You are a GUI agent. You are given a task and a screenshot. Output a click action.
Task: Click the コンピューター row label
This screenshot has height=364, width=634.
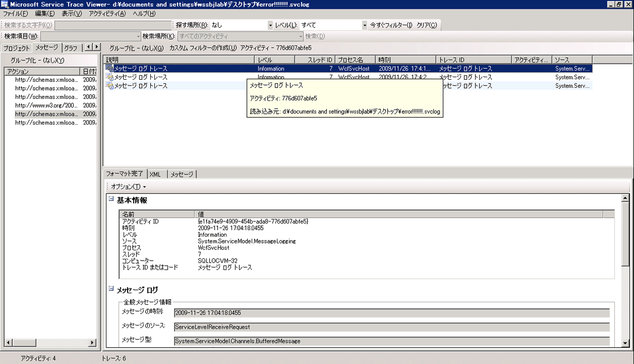pos(138,261)
